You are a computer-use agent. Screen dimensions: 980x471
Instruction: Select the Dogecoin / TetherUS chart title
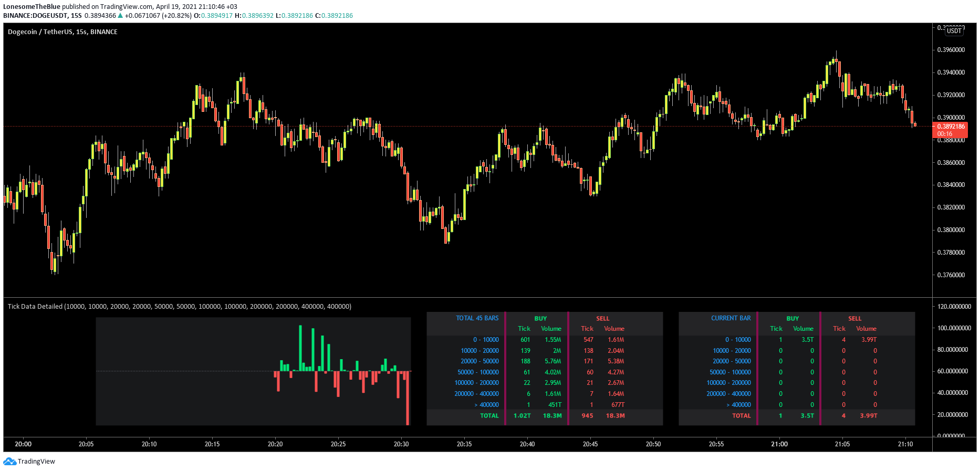click(x=62, y=32)
